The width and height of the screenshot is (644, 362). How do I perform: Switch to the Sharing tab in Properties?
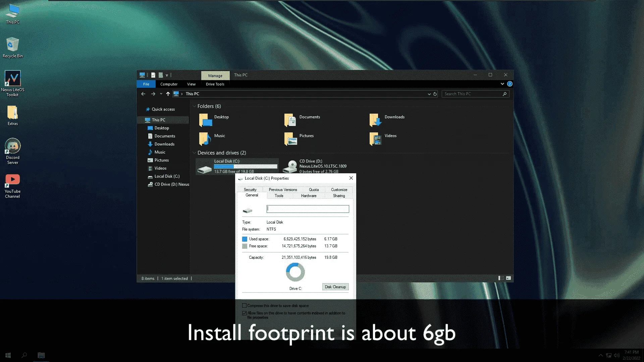(x=339, y=196)
